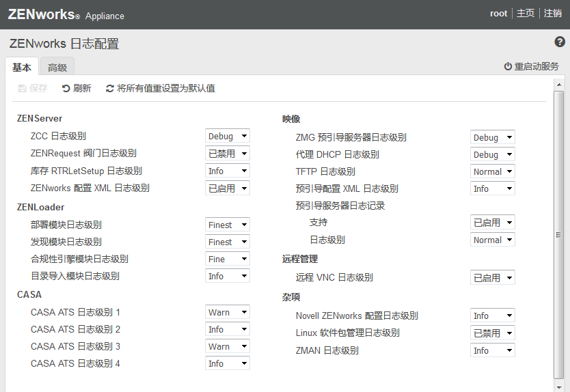Open TFTP 日志级别 dropdown
Viewport: 570px width, 392px height.
[493, 171]
